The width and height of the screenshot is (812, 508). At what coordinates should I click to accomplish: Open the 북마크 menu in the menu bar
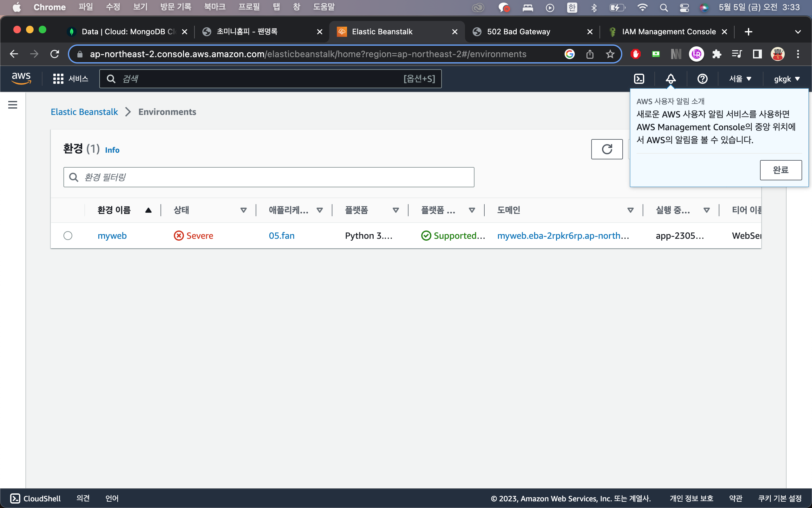[x=215, y=7]
